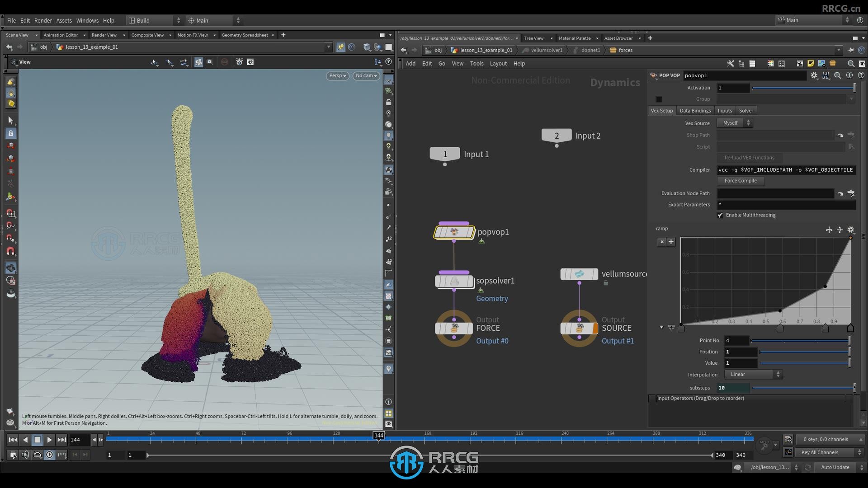Open the Vex Source Myself dropdown

click(735, 123)
